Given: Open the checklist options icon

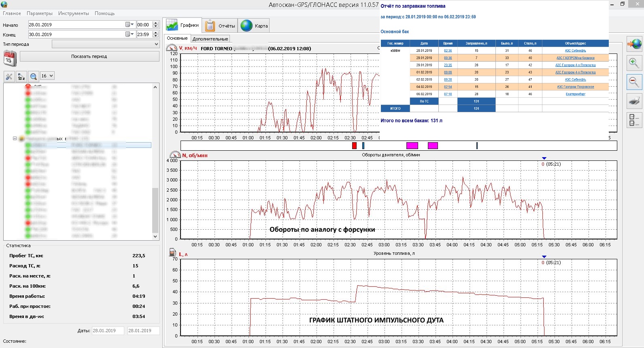Looking at the screenshot, I should (x=634, y=120).
